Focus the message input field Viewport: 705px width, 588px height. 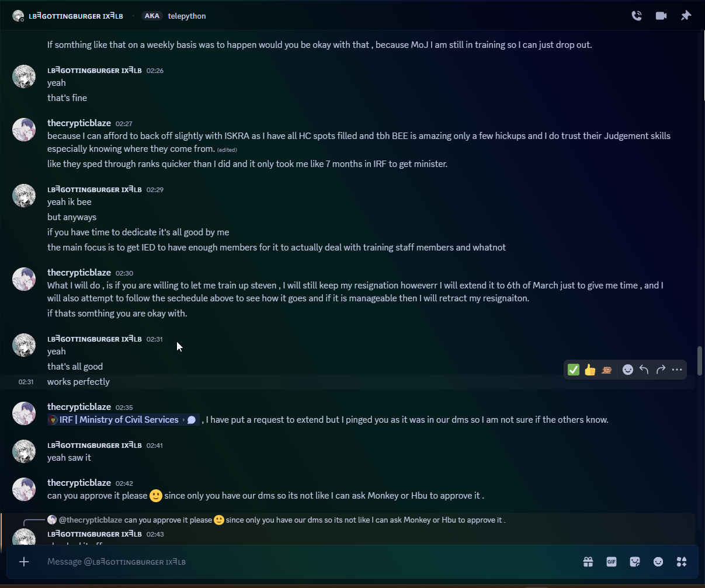coord(292,562)
